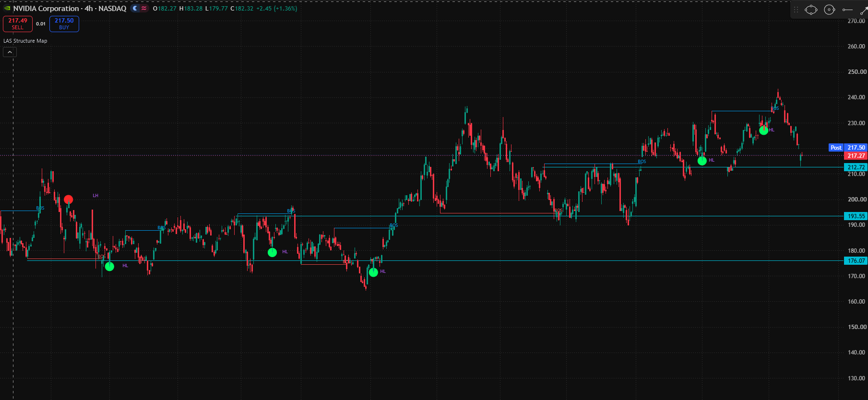Click the close value C182.32 in header
This screenshot has height=400, width=868.
coord(242,9)
